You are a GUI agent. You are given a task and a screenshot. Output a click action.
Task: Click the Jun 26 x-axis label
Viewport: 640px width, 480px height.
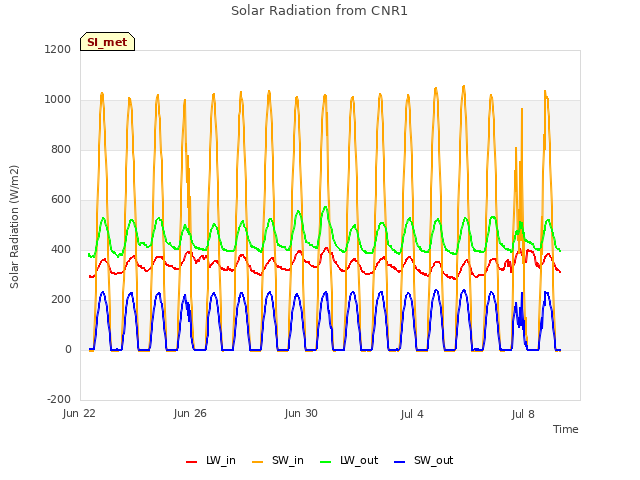(190, 413)
